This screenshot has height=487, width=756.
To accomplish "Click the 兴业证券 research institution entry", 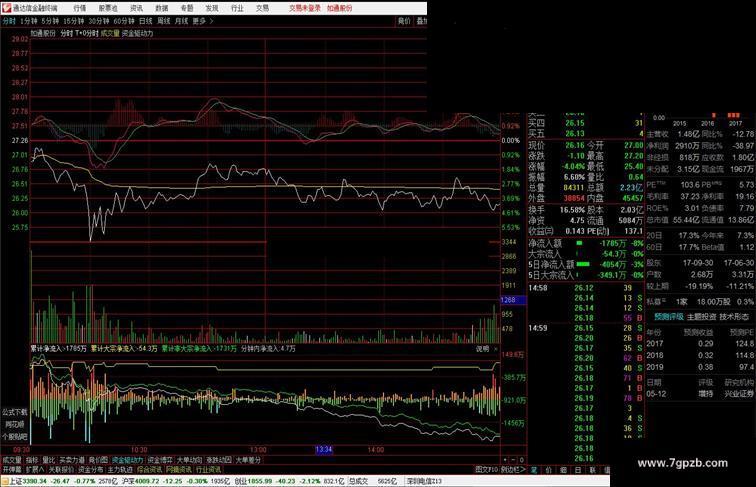I will pyautogui.click(x=738, y=394).
